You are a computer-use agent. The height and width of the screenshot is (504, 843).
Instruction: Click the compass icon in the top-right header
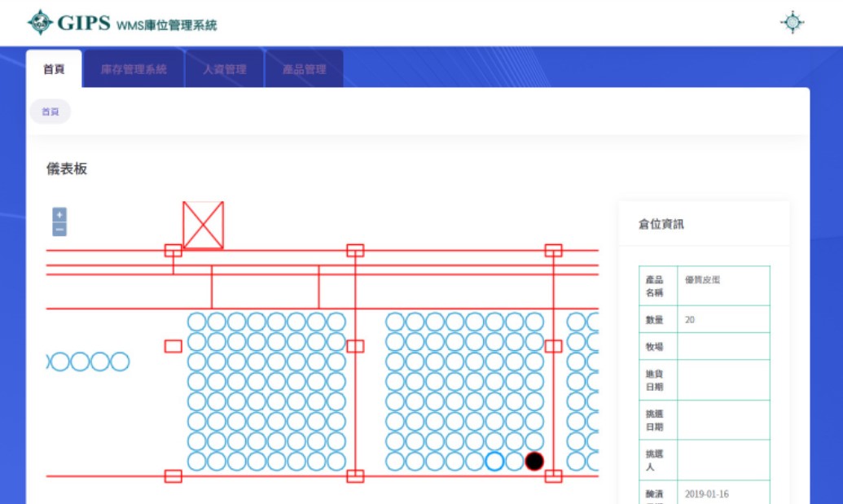(x=792, y=23)
